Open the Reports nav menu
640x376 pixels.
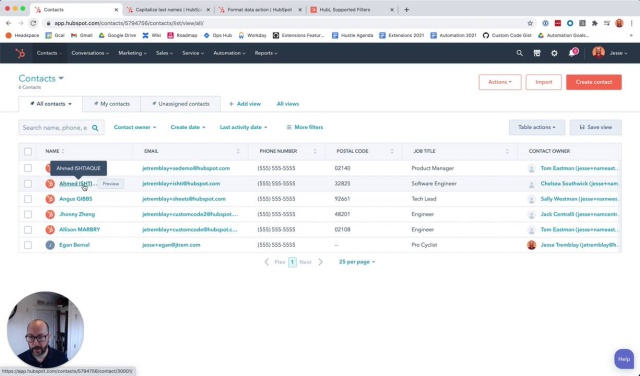[266, 53]
